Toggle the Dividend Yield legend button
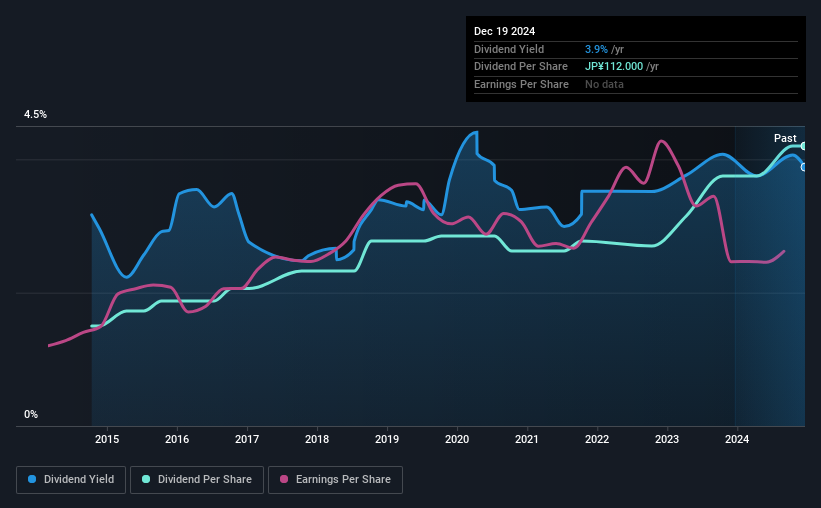Image resolution: width=821 pixels, height=508 pixels. (71, 480)
